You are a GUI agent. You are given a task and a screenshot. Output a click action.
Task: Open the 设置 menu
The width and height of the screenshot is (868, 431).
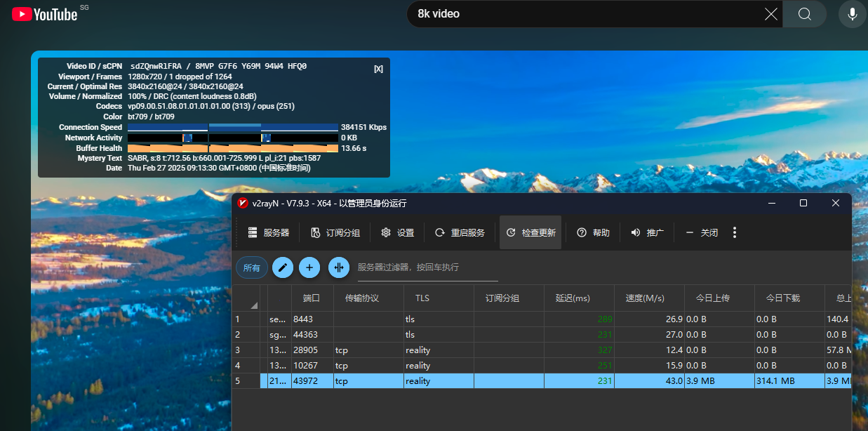click(x=397, y=232)
